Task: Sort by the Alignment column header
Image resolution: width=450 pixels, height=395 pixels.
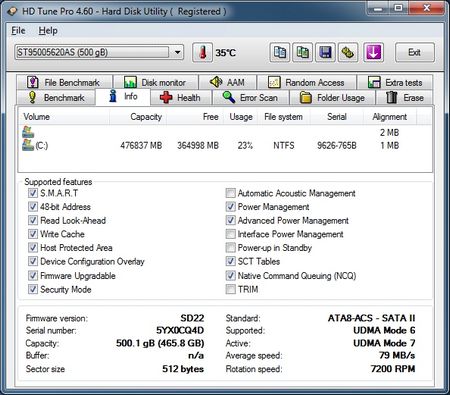Action: coord(390,117)
